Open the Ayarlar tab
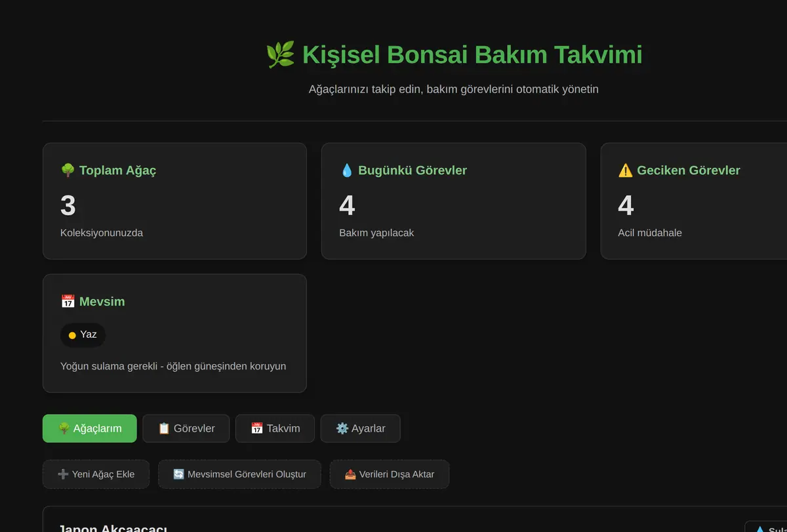 pyautogui.click(x=360, y=428)
